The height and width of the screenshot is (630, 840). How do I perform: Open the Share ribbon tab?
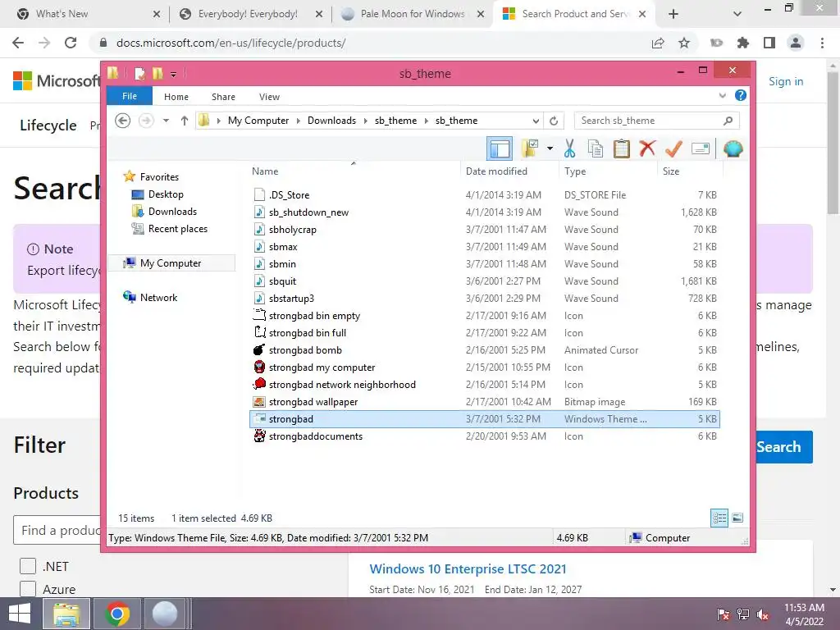(223, 97)
